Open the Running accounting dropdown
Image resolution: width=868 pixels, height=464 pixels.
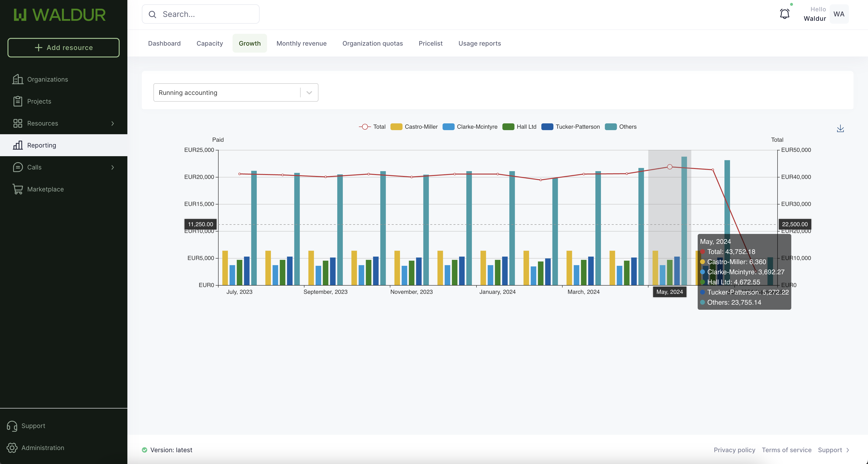point(235,92)
